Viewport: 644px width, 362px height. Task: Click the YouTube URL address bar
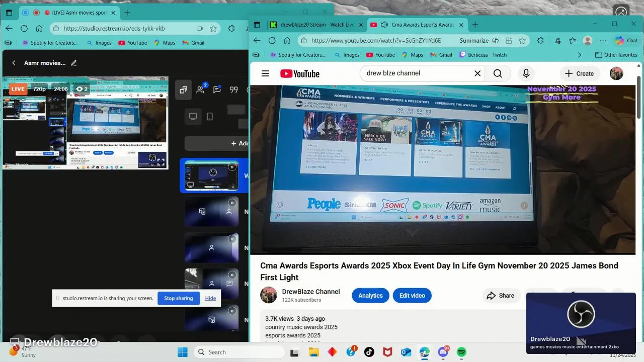point(376,41)
